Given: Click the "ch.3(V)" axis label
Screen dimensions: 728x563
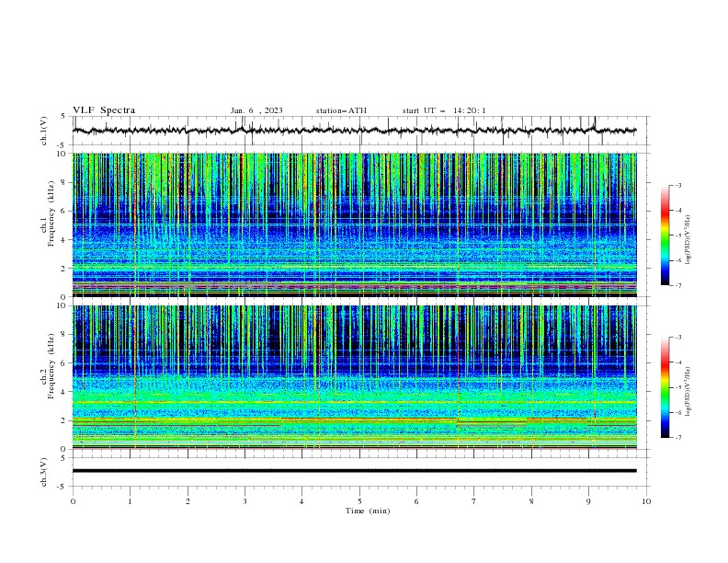Looking at the screenshot, I should (44, 472).
